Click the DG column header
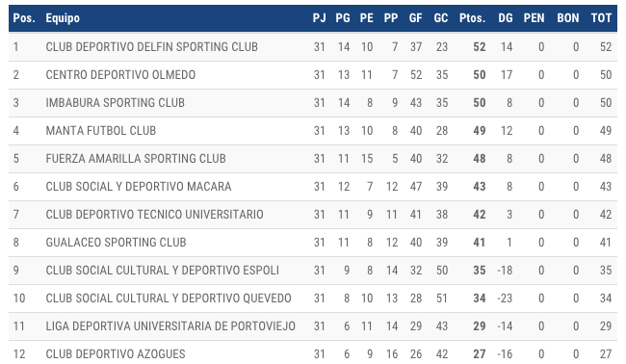Image resolution: width=626 pixels, height=364 pixels. pyautogui.click(x=506, y=18)
